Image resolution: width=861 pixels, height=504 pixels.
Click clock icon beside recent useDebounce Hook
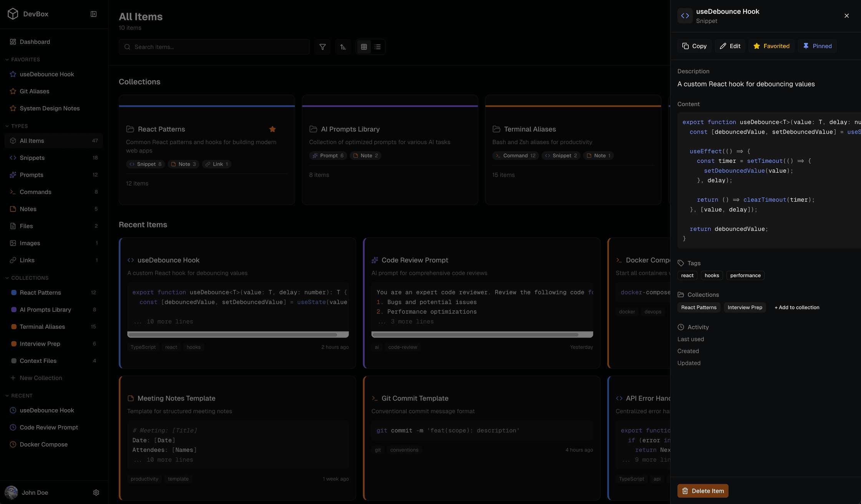13,410
